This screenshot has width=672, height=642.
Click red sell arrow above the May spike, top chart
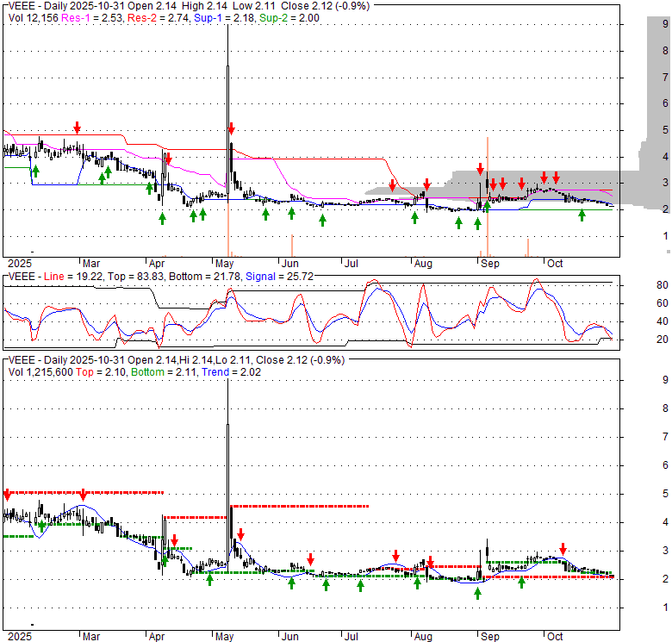pyautogui.click(x=231, y=128)
